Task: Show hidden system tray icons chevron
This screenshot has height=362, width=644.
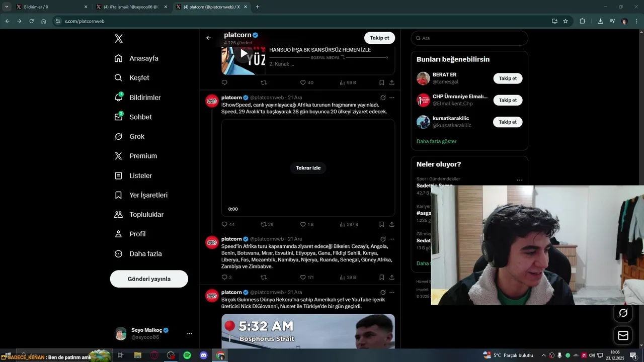Action: tap(543, 355)
